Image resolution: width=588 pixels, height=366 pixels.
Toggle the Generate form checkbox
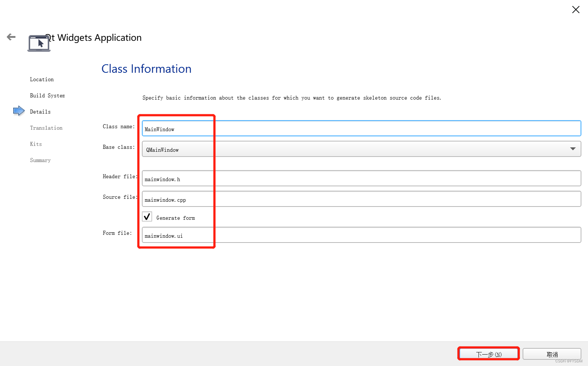point(147,216)
